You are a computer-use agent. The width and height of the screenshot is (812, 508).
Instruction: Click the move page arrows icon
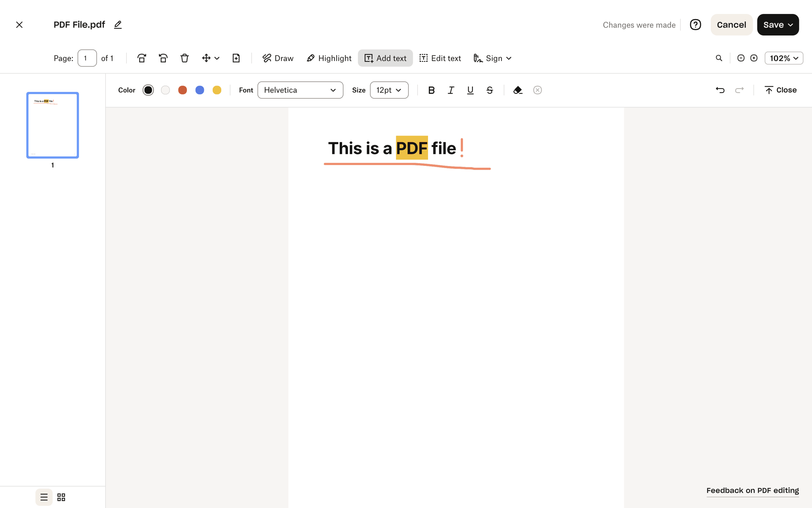(206, 58)
